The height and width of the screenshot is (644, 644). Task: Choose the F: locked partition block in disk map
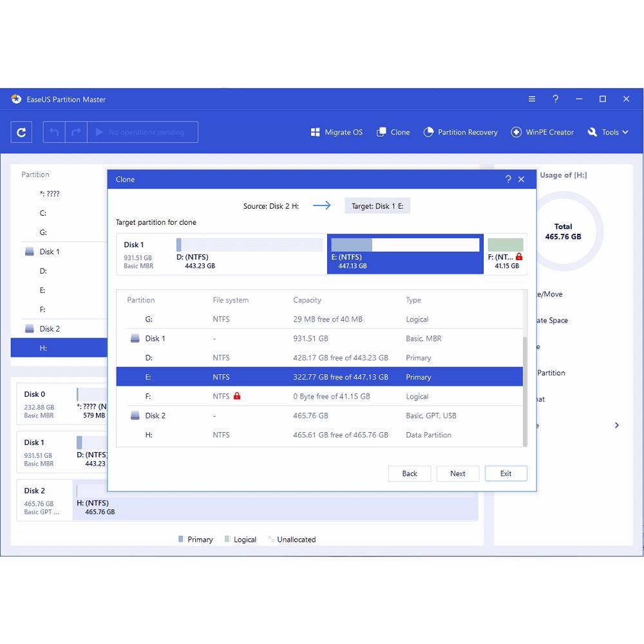[x=506, y=254]
